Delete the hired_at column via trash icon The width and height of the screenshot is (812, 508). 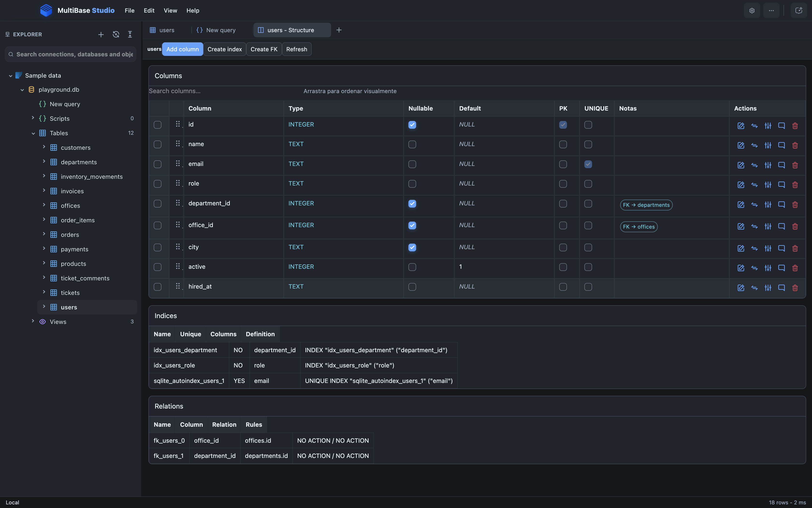(x=795, y=288)
